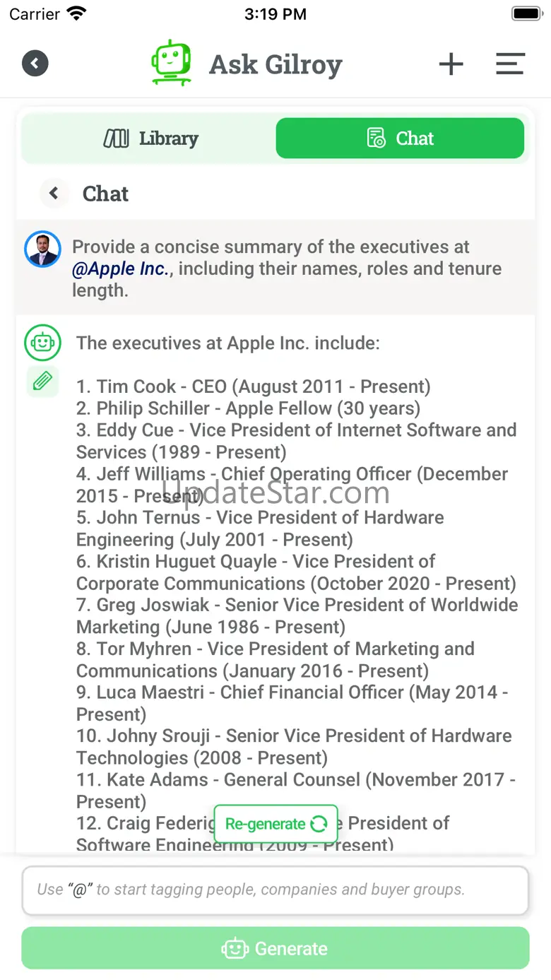Open the hamburger menu
The image size is (551, 980).
pyautogui.click(x=509, y=64)
